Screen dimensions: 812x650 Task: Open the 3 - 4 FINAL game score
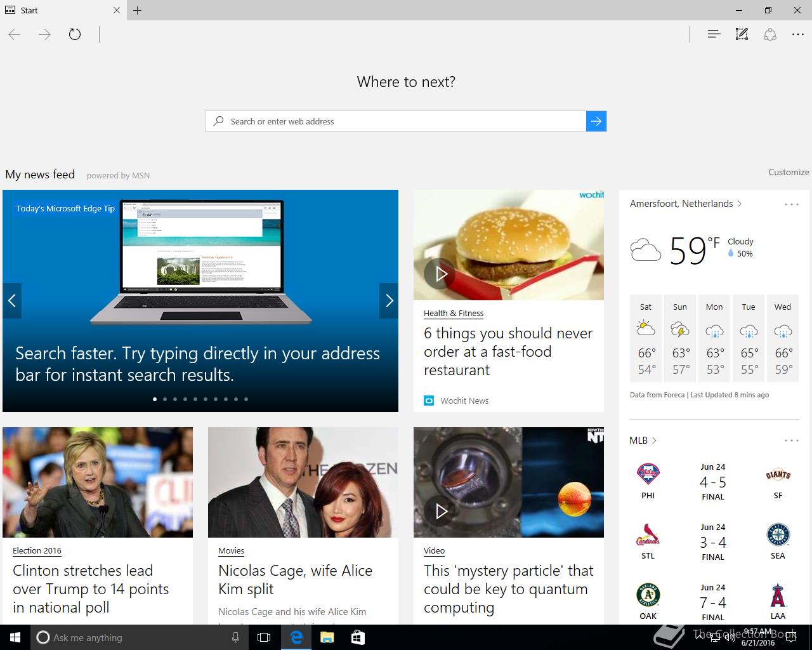tap(713, 543)
